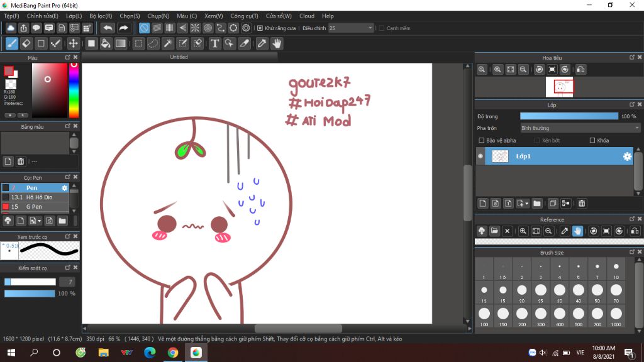This screenshot has width=644, height=362.
Task: Choose brush size 100 preset
Action: coord(484,317)
